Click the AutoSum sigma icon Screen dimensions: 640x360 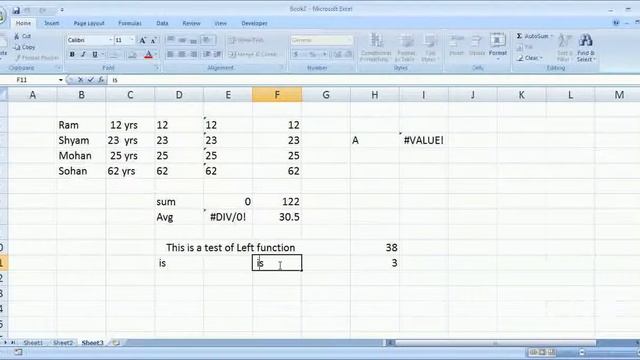[519, 36]
